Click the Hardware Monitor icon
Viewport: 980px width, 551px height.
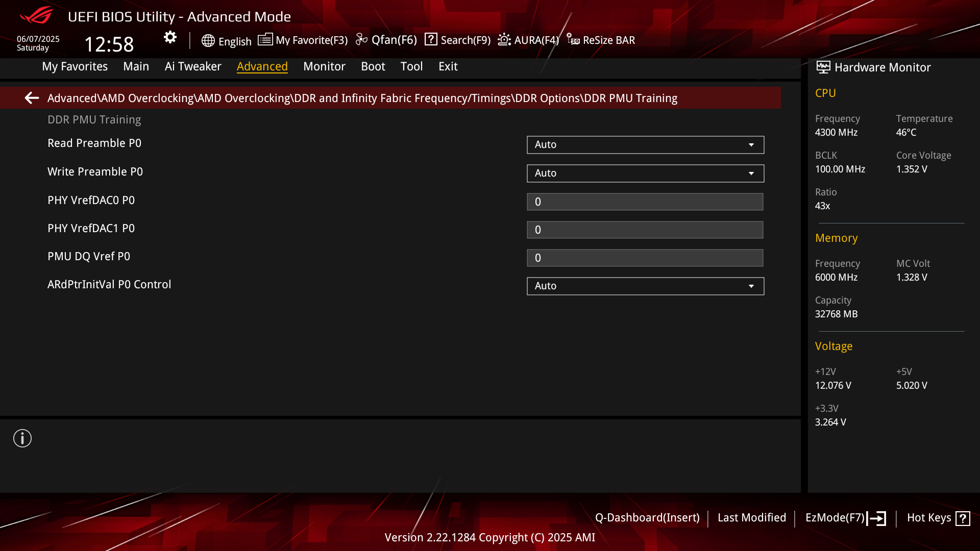click(x=823, y=67)
